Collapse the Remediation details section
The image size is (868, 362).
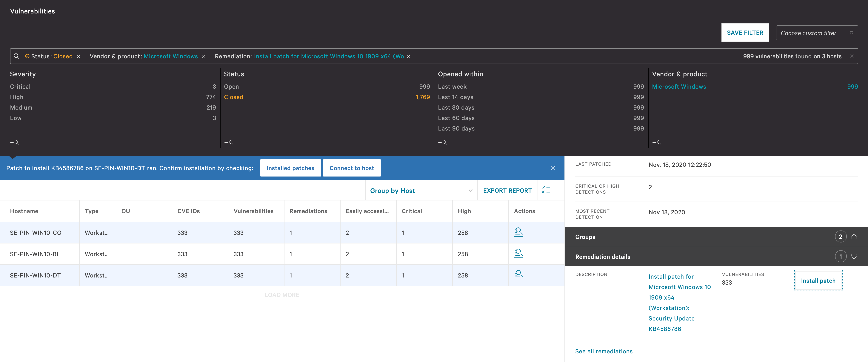tap(854, 257)
